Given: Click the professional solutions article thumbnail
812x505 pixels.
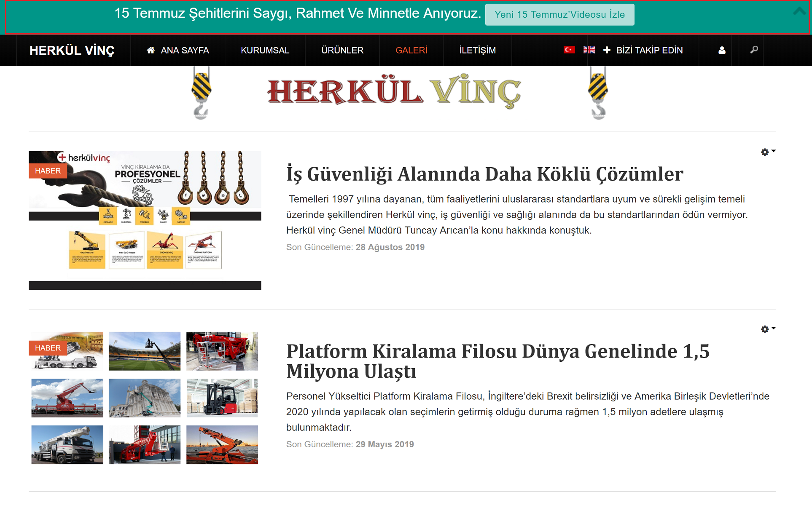Looking at the screenshot, I should (x=145, y=220).
